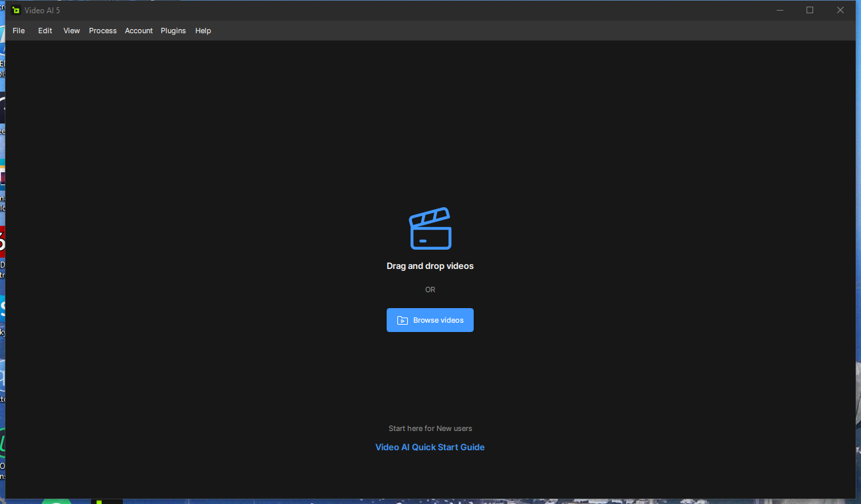The height and width of the screenshot is (504, 861).
Task: Close the Video AI 5 window
Action: 840,10
